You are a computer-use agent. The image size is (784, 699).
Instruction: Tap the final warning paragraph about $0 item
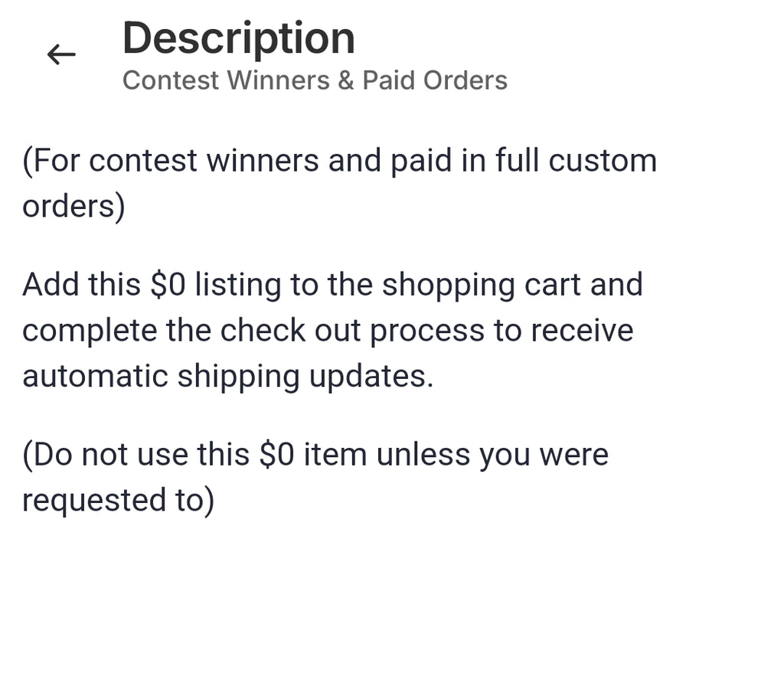(315, 476)
